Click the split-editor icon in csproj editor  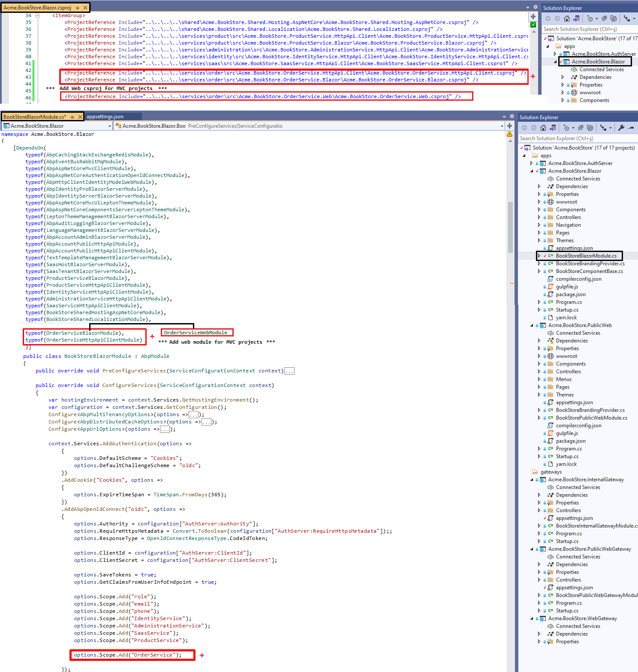533,16
